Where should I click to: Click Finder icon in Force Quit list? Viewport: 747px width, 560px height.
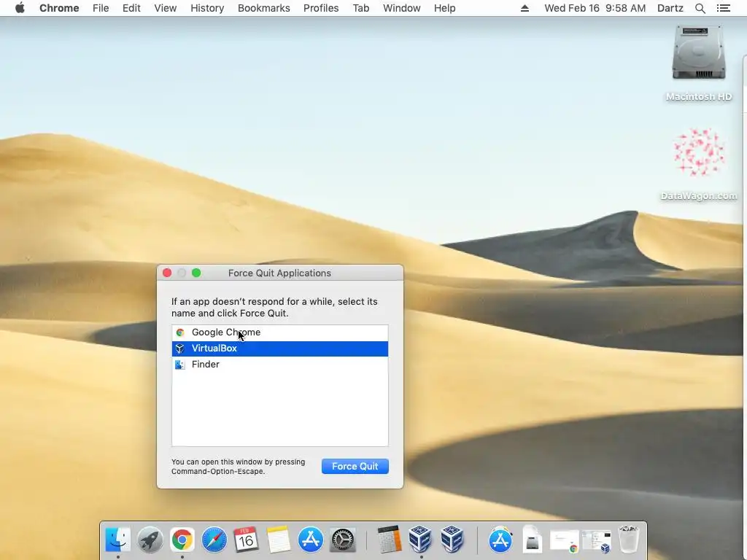(180, 365)
